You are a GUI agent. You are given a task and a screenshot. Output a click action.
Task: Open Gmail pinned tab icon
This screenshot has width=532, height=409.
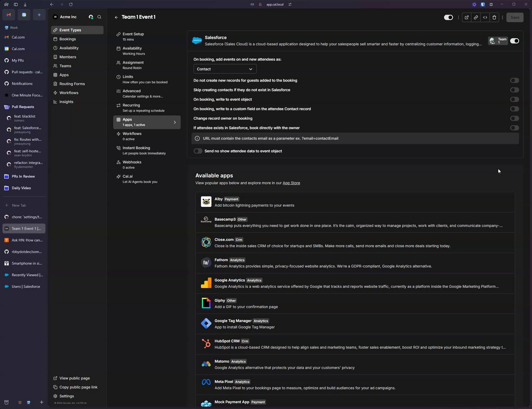[9, 15]
